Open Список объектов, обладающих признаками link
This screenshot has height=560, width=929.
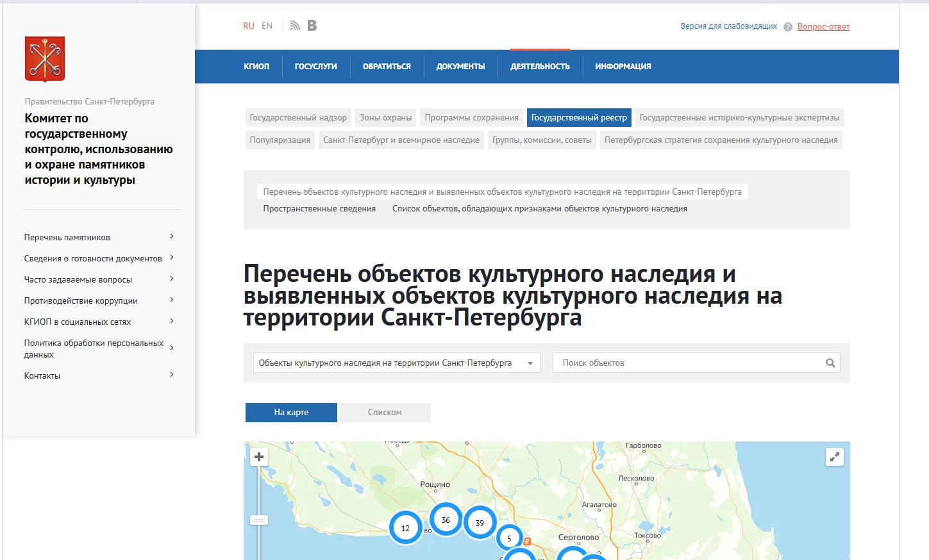coord(540,209)
